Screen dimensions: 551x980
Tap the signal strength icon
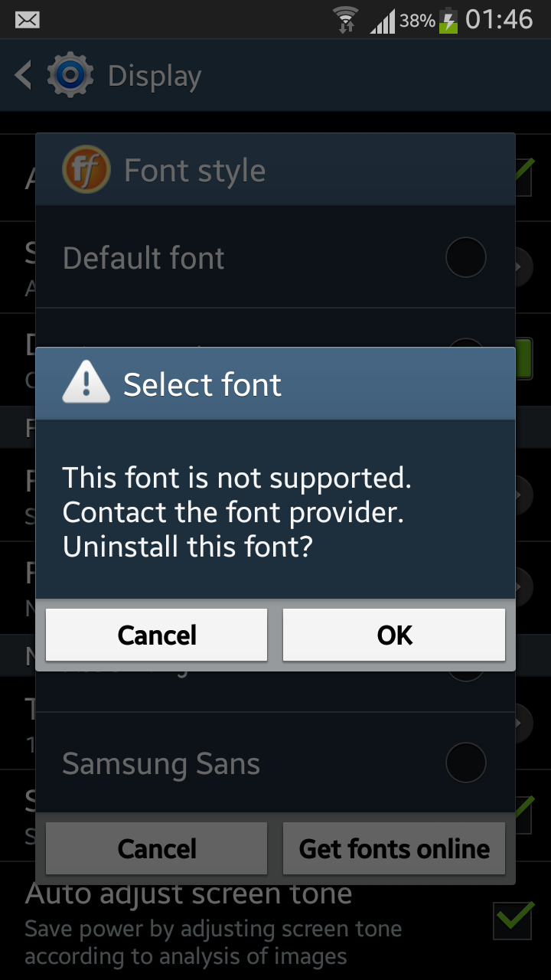click(383, 21)
